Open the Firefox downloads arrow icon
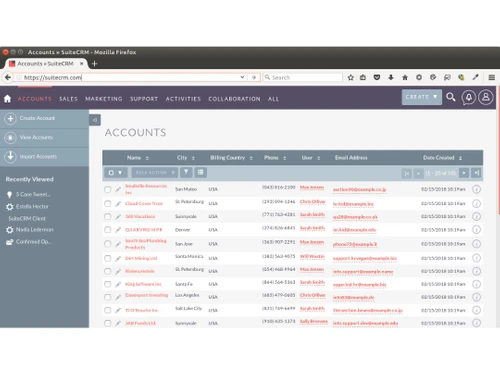The height and width of the screenshot is (375, 500). click(x=391, y=77)
